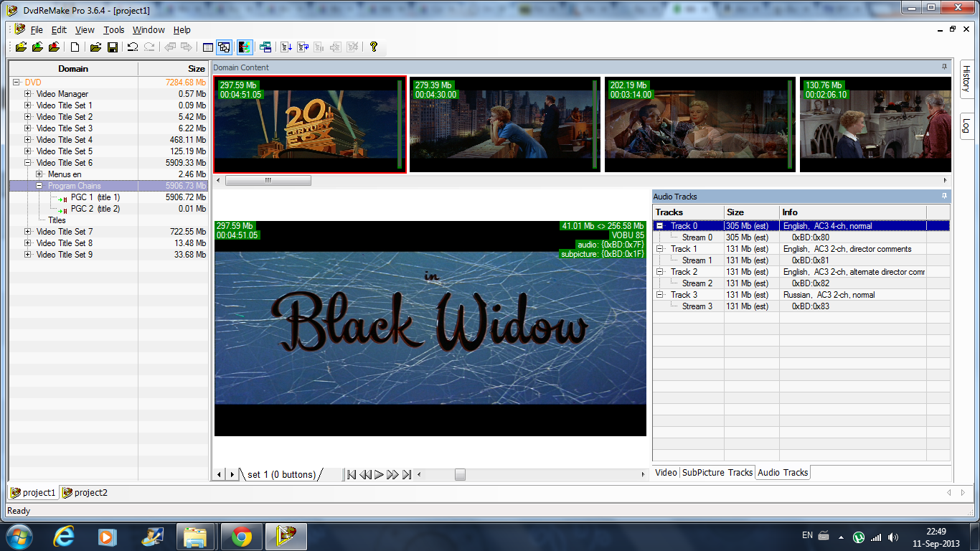Viewport: 980px width, 551px height.
Task: Click the list with blue down arrow icon
Action: pos(286,47)
